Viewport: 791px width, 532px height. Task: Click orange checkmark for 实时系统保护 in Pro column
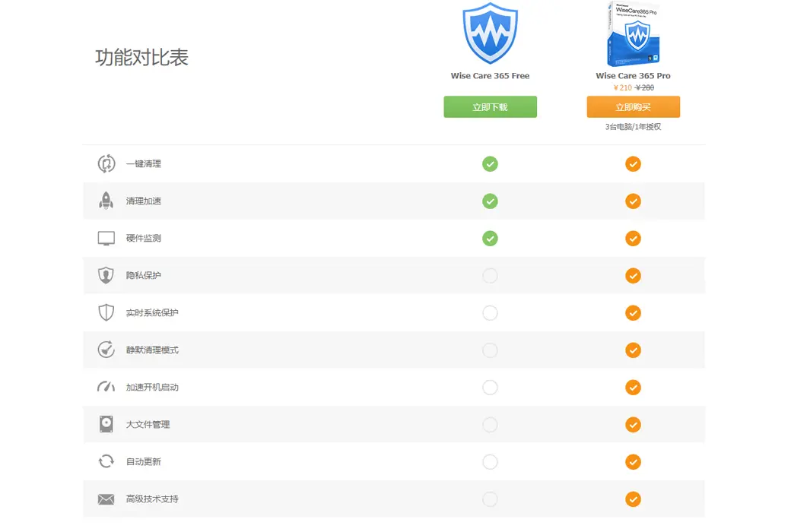pyautogui.click(x=633, y=313)
